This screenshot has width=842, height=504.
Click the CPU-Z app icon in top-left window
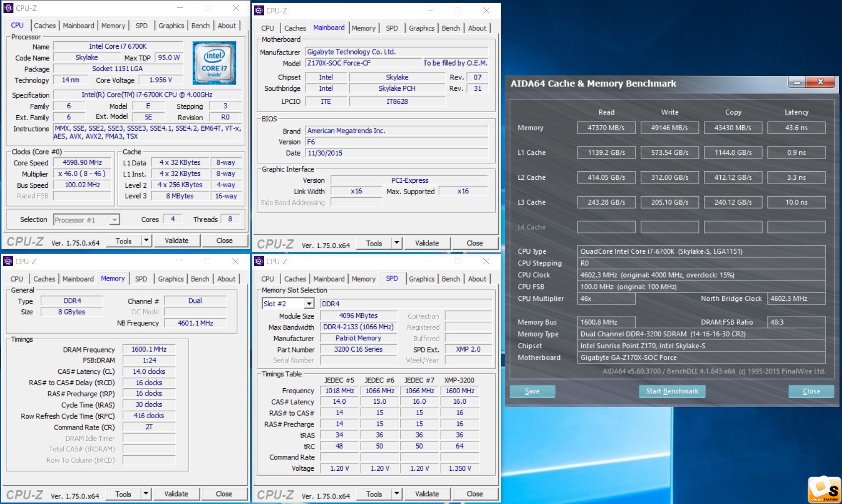[8, 8]
